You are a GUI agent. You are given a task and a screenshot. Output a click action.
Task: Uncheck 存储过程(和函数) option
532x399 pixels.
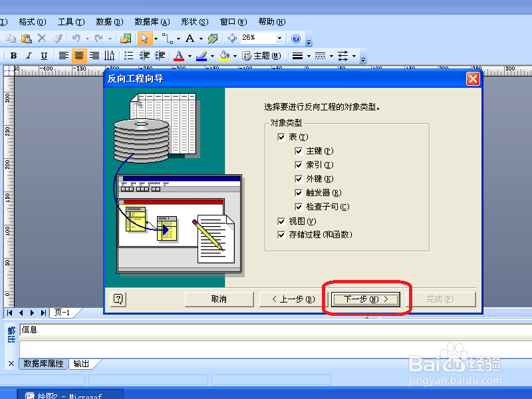tap(282, 234)
